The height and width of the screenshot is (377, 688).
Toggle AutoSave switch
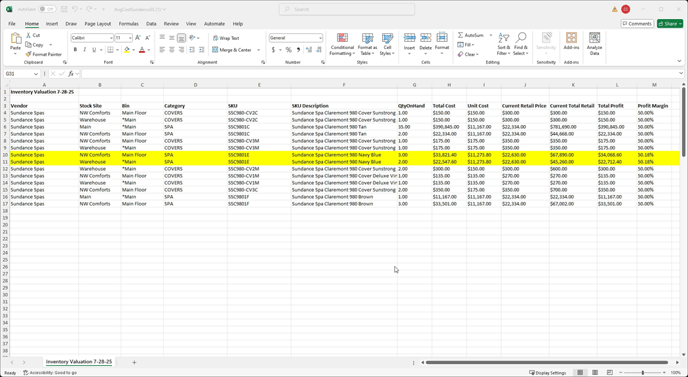tap(47, 9)
